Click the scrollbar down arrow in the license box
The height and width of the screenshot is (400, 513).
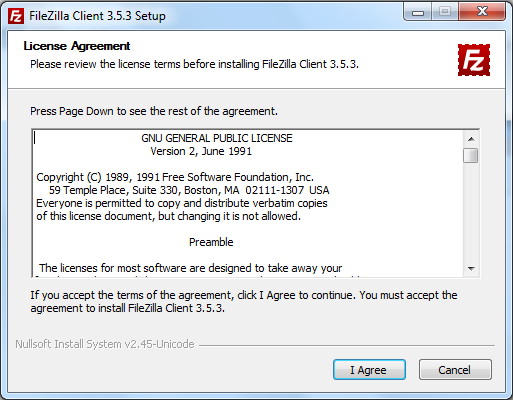click(x=471, y=268)
